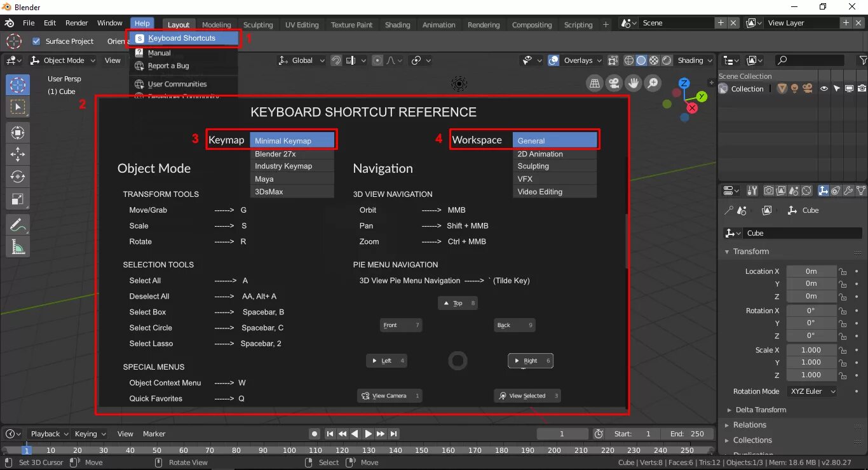Play the animation forward

click(368, 434)
